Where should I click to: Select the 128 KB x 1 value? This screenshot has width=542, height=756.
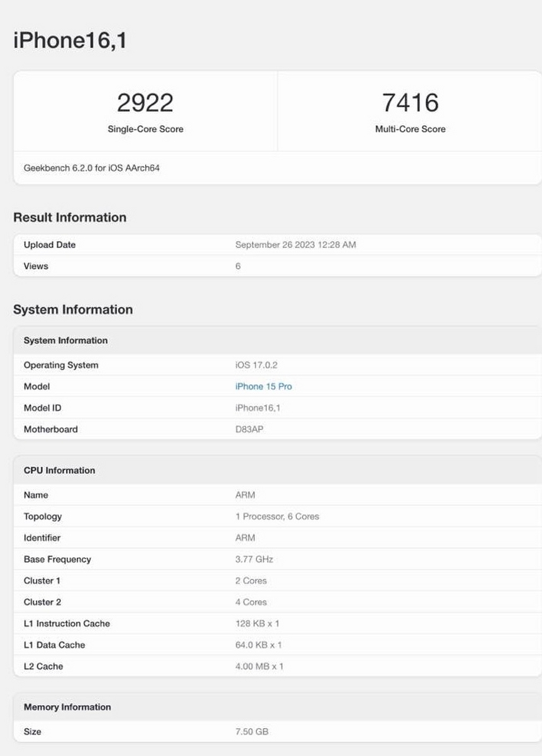click(257, 623)
